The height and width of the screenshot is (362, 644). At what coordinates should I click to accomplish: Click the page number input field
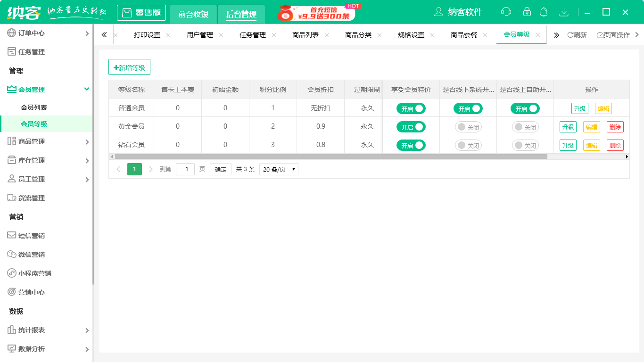pyautogui.click(x=185, y=169)
